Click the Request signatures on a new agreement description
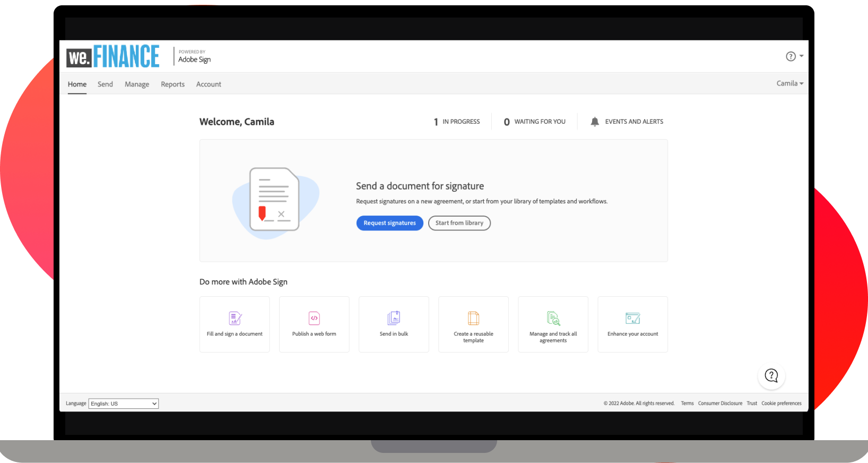This screenshot has width=868, height=463. 482,201
